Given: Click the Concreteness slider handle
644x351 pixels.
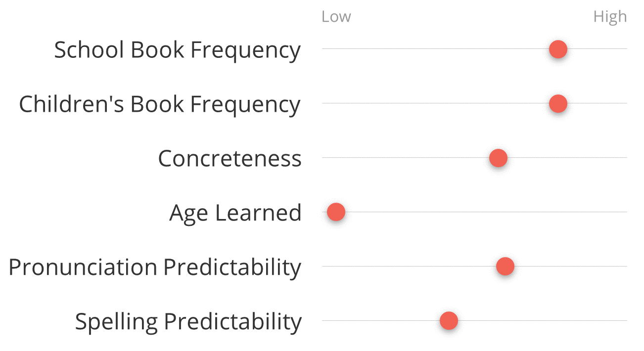Looking at the screenshot, I should [x=498, y=158].
